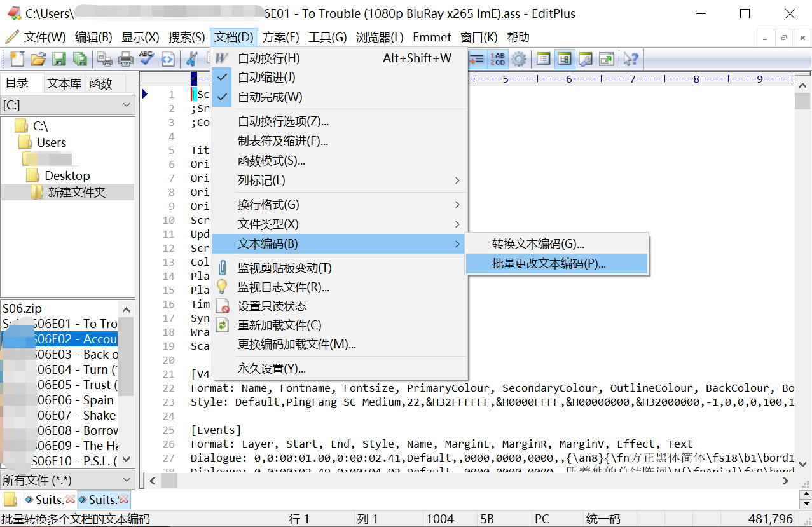Expand the 文件类型(X) submenu
Screen dimensions: 812x527
340,224
